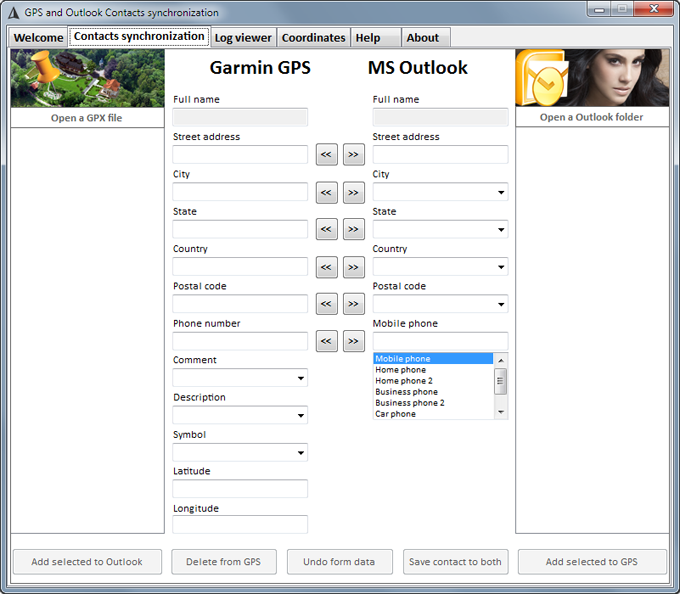Focus the Garmin Street address field

click(240, 155)
